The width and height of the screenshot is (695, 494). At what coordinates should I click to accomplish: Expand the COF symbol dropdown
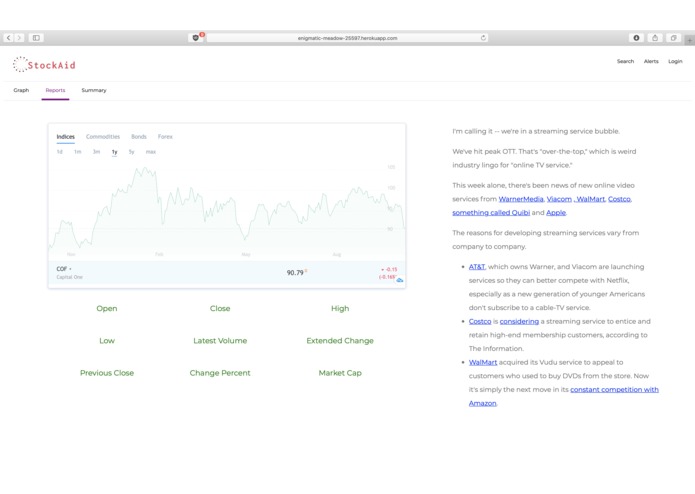(64, 269)
